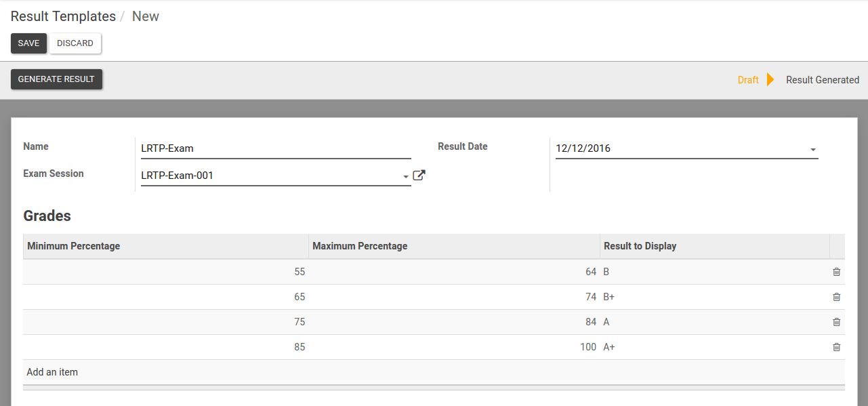Select the Result Generated status stage

[822, 80]
